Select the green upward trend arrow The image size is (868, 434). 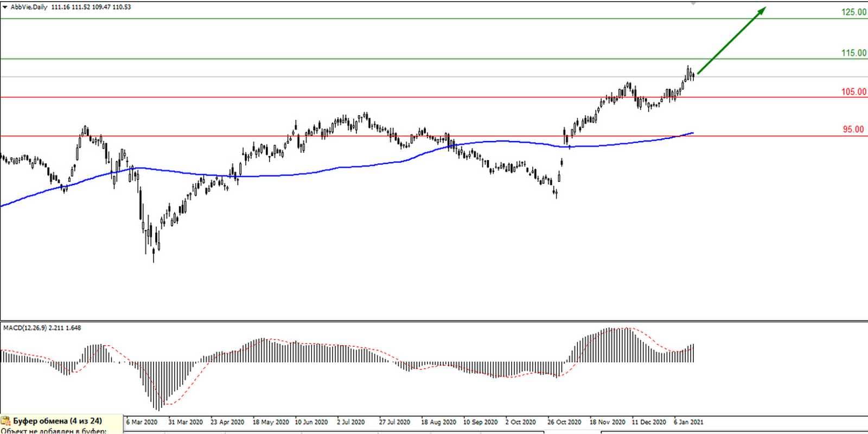[731, 40]
